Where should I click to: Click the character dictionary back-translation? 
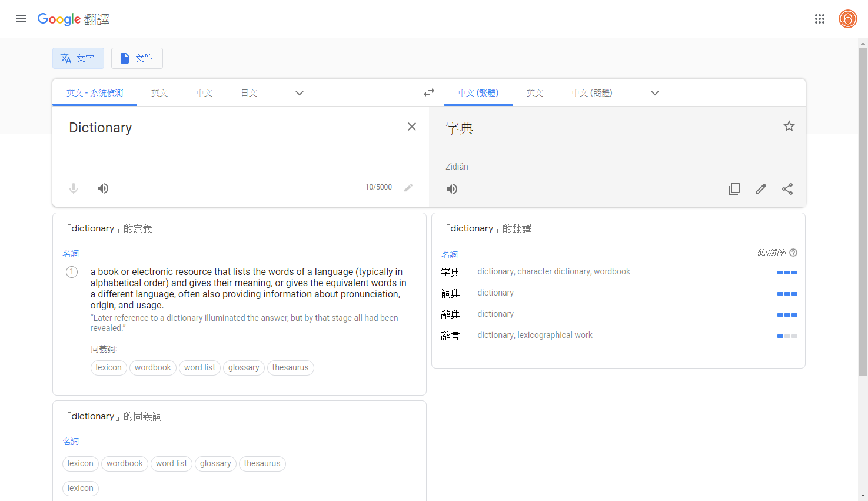pyautogui.click(x=554, y=271)
